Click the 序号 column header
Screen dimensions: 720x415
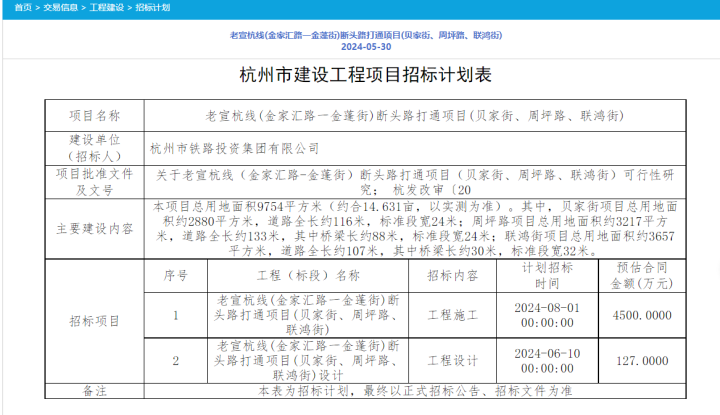(175, 275)
